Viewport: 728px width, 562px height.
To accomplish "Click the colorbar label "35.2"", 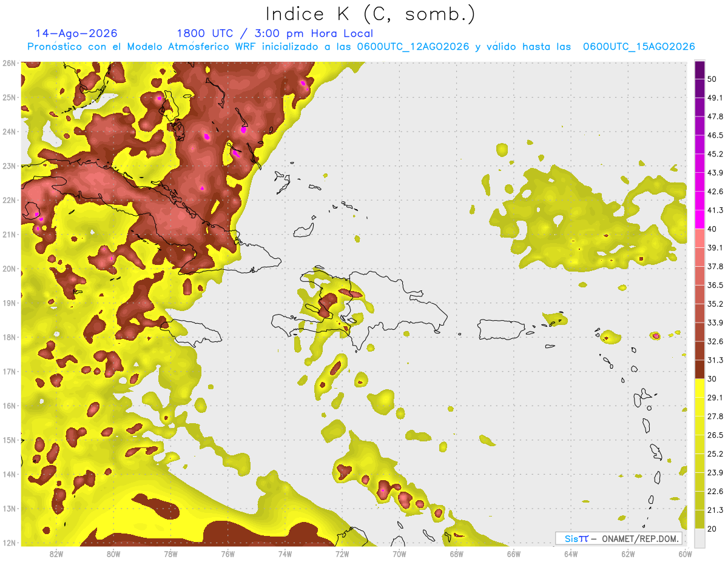I will coord(715,304).
